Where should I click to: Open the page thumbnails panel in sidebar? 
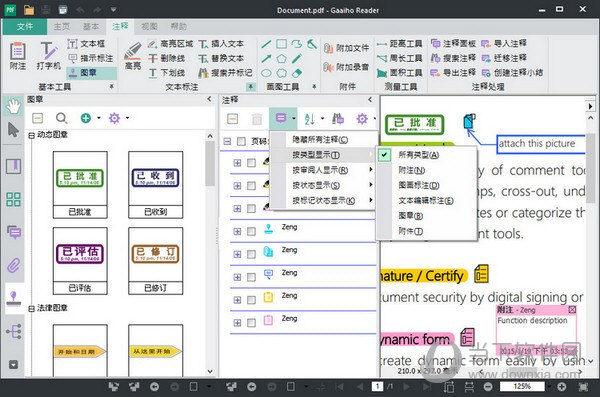click(x=13, y=199)
